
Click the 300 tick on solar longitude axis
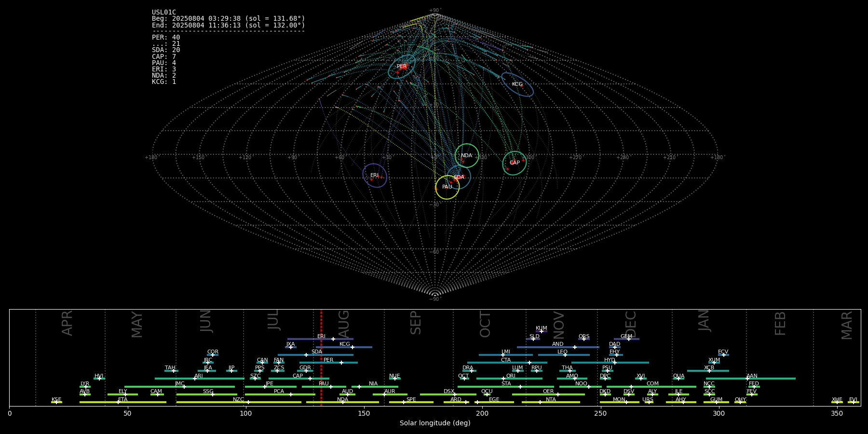719,413
